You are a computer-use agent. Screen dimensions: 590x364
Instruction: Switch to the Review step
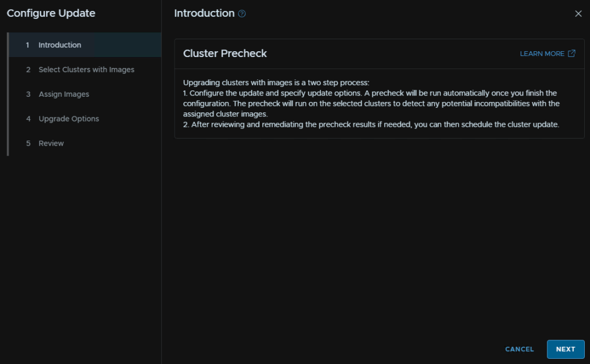51,143
